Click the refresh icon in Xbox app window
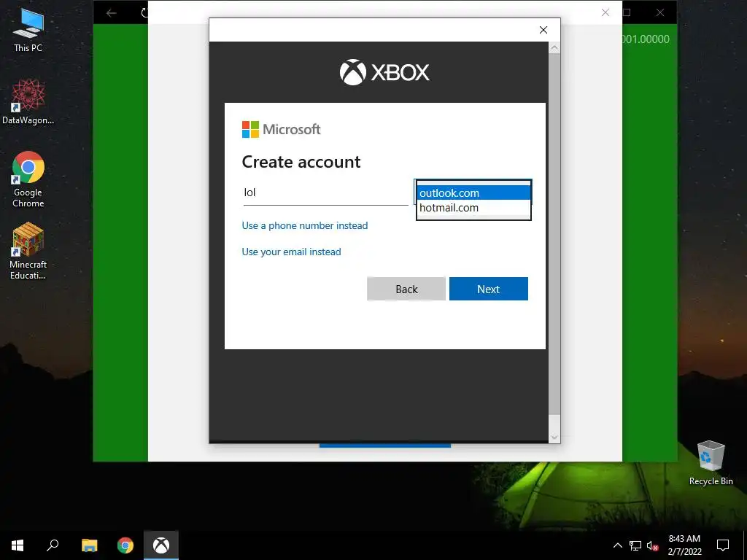This screenshot has width=747, height=560. click(x=145, y=13)
